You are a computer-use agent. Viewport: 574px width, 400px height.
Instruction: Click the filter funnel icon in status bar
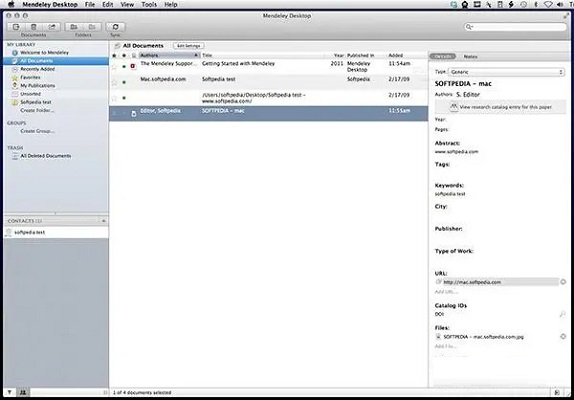pyautogui.click(x=10, y=392)
